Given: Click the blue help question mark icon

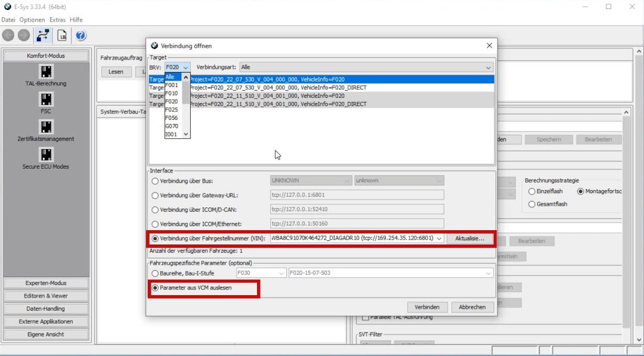Looking at the screenshot, I should tap(80, 35).
